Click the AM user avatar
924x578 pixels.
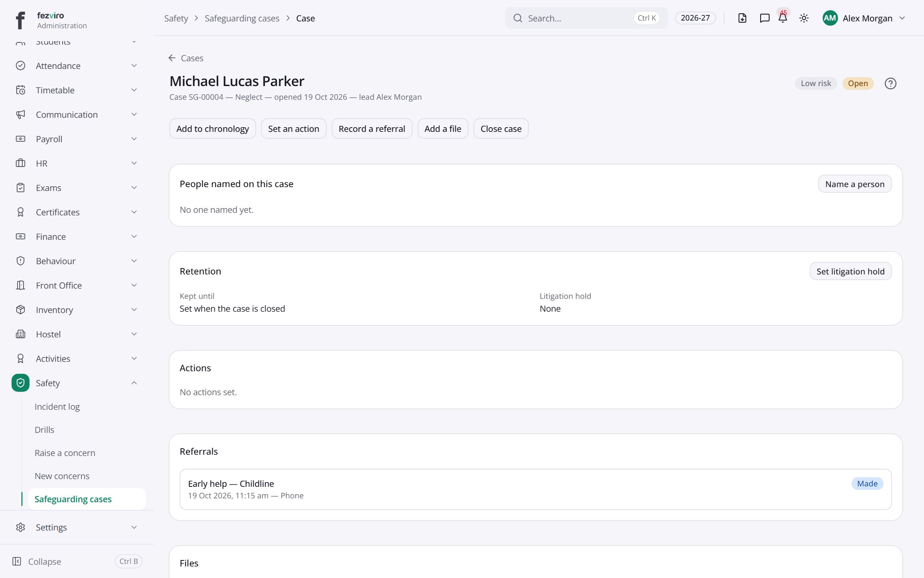830,18
